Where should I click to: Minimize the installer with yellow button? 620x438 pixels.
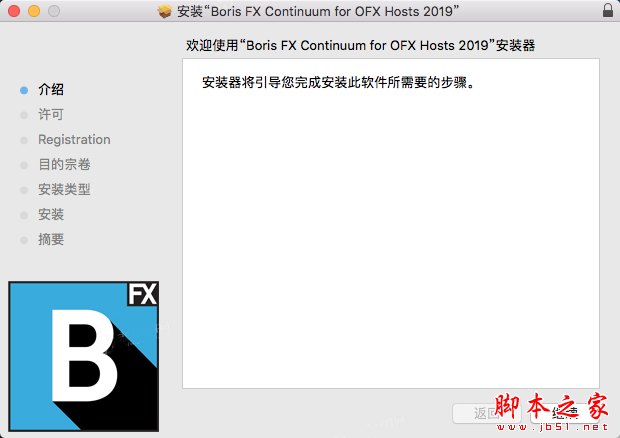(34, 11)
